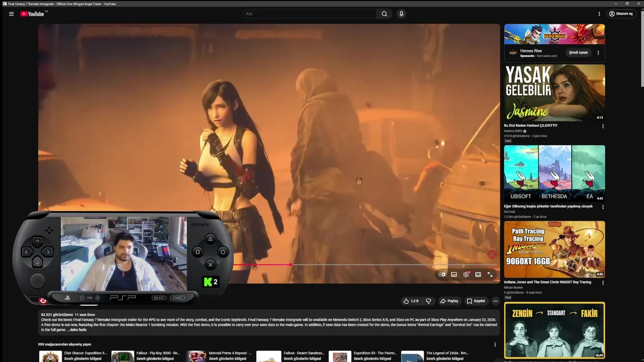Click the magnifier search button
The image size is (644, 362).
point(384,14)
